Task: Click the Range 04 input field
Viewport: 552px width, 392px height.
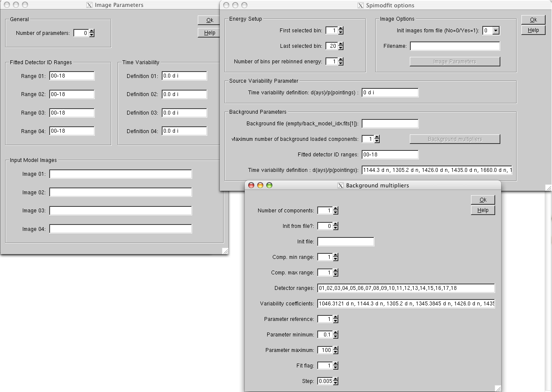Action: click(x=72, y=131)
